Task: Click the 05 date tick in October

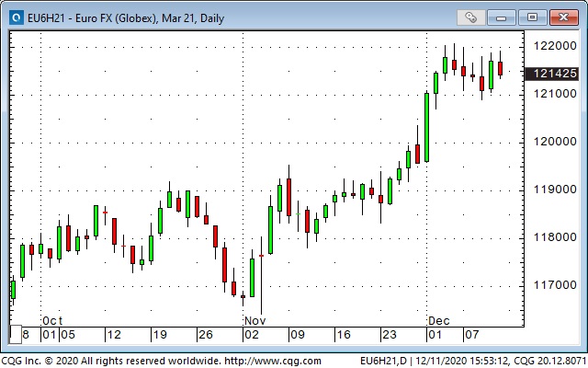Action: 68,335
